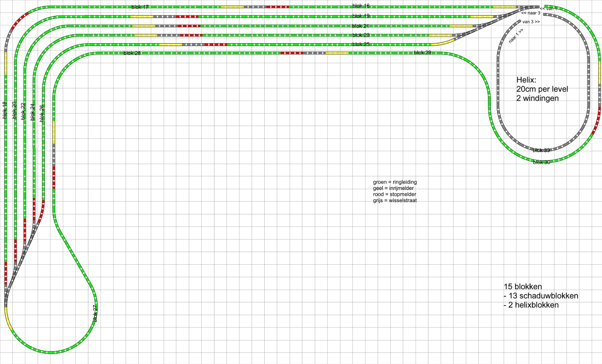Screen dimensions: 602x364
Task: Click the 'naar 1 >>' label
Action: point(516,36)
